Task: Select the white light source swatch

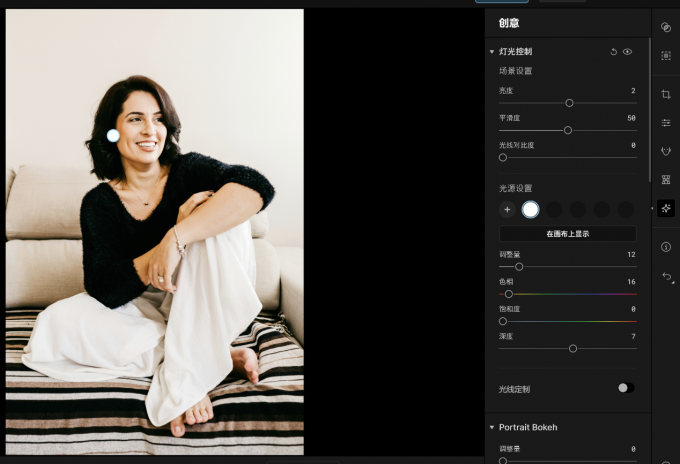Action: click(x=530, y=209)
